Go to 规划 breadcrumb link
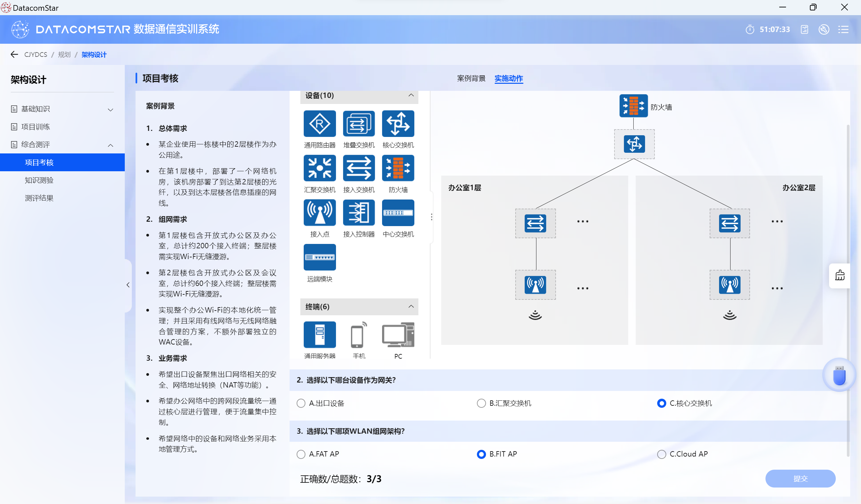 pyautogui.click(x=64, y=55)
